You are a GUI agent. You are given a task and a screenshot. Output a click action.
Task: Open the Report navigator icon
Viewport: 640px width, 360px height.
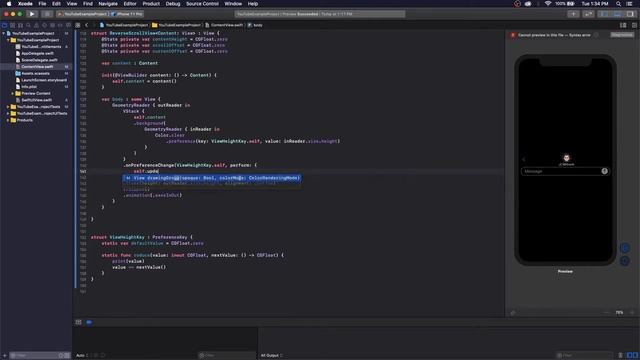point(68,25)
